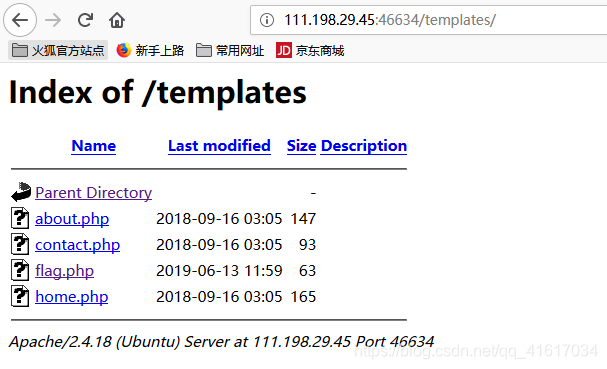Open the 新手上路 Firefox bookmark
Image resolution: width=607 pixels, height=369 pixels.
(x=150, y=50)
